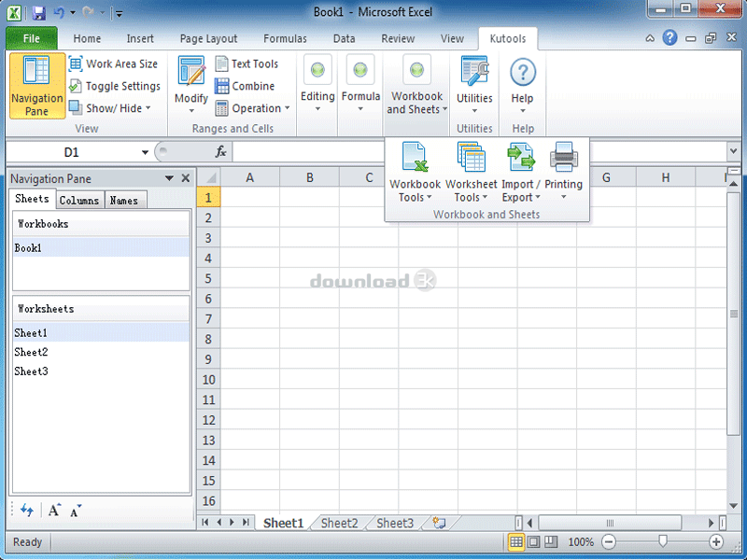
Task: Open the Printing tools icon
Action: tap(563, 159)
